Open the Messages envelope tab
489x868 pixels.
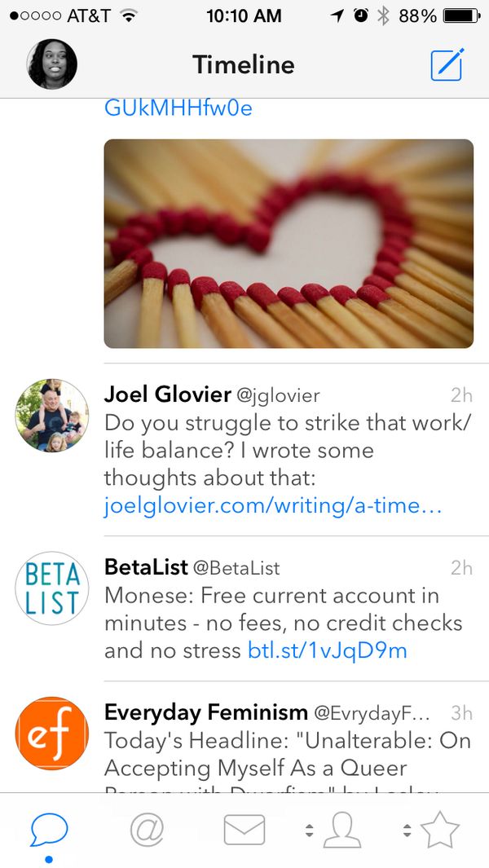(244, 830)
